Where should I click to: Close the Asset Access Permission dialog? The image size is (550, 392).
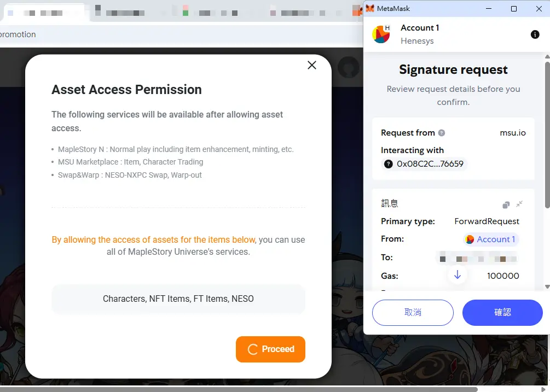(312, 65)
